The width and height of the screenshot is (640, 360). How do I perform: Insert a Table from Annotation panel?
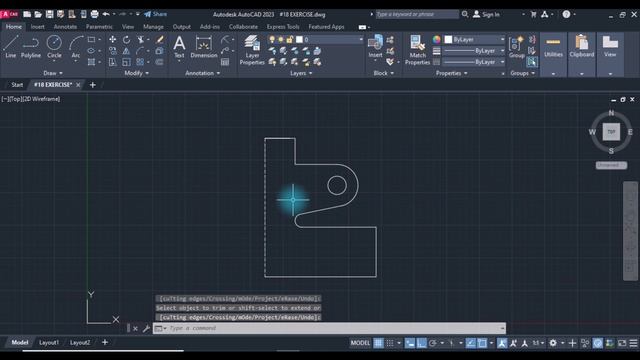(225, 62)
